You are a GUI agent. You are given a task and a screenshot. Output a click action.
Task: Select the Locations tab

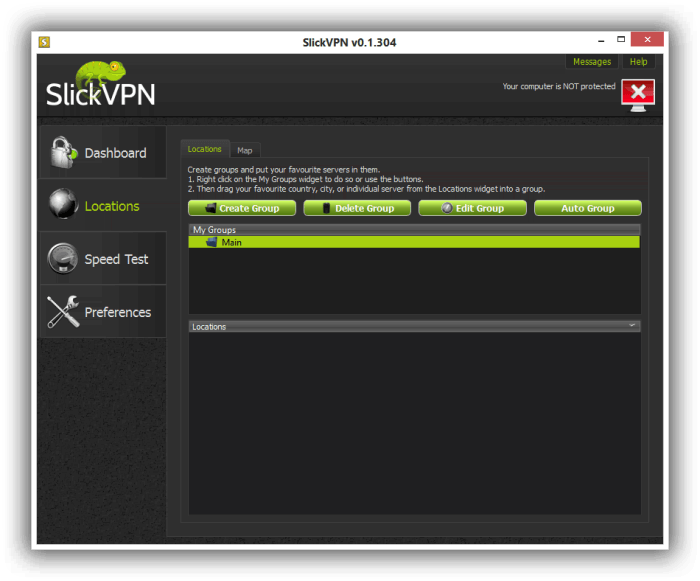click(204, 149)
